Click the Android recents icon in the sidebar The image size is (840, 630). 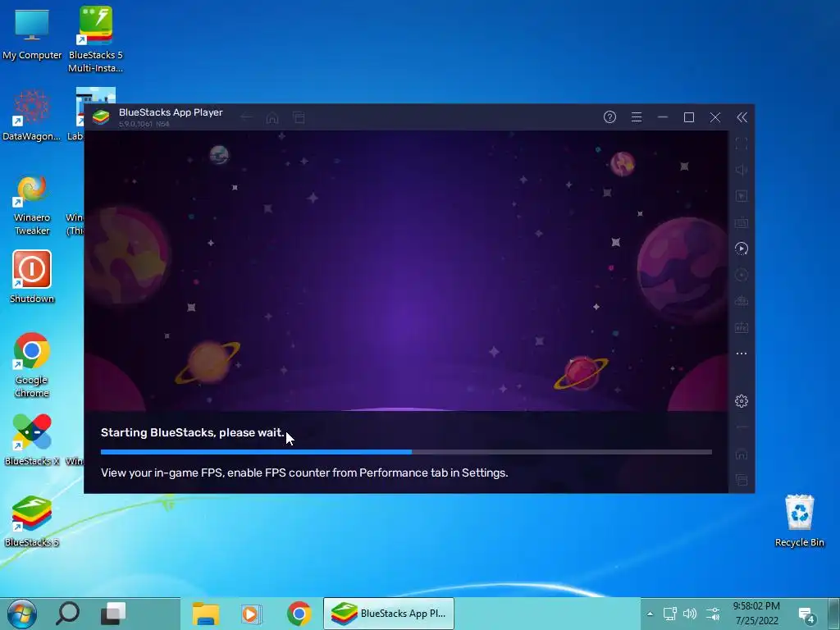(x=742, y=479)
